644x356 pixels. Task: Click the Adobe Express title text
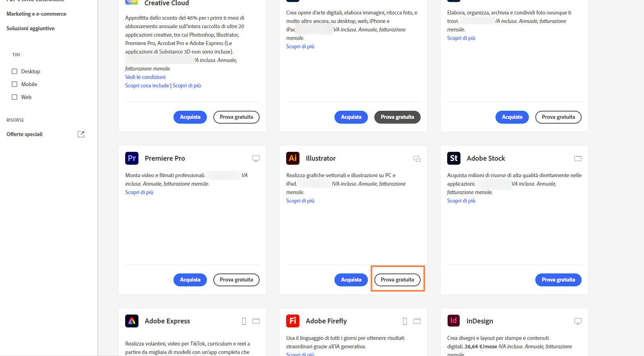(167, 321)
